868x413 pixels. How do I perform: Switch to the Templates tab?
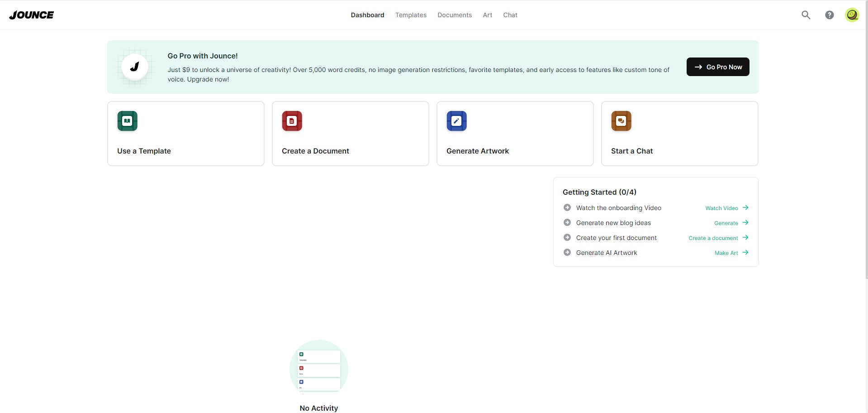pos(411,15)
